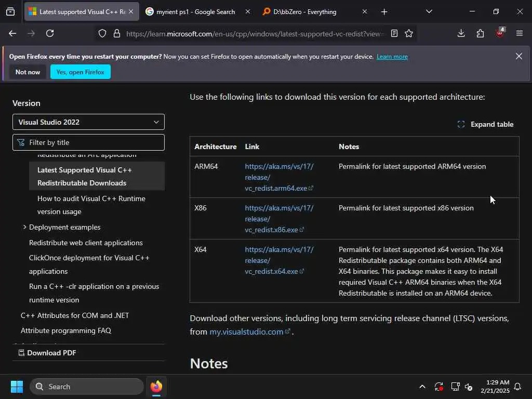Open Redistribute web client applications

click(x=86, y=243)
